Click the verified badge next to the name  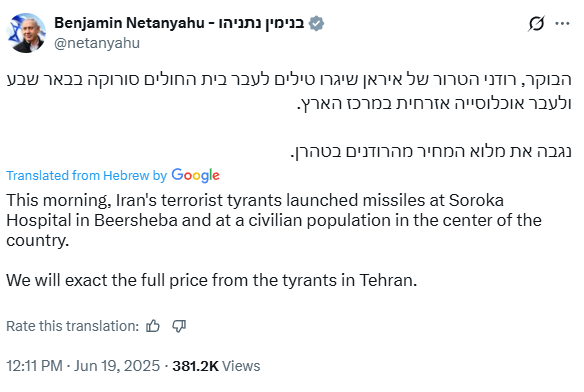[316, 23]
